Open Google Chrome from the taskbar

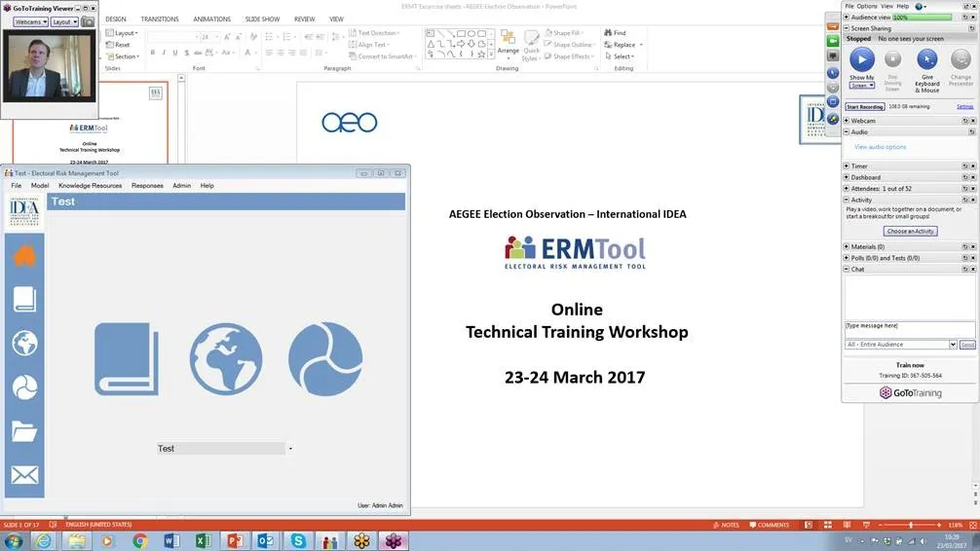(139, 540)
